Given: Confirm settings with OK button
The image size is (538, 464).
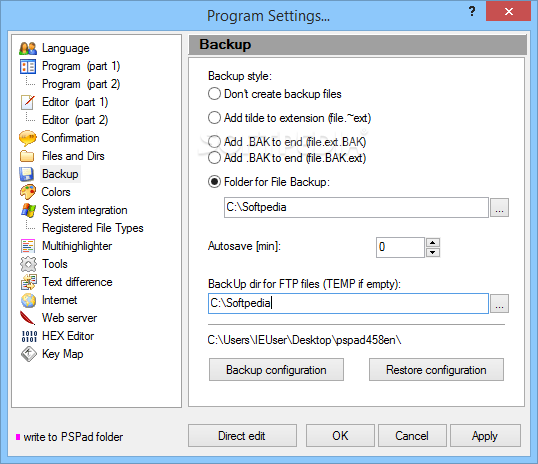Looking at the screenshot, I should (340, 436).
